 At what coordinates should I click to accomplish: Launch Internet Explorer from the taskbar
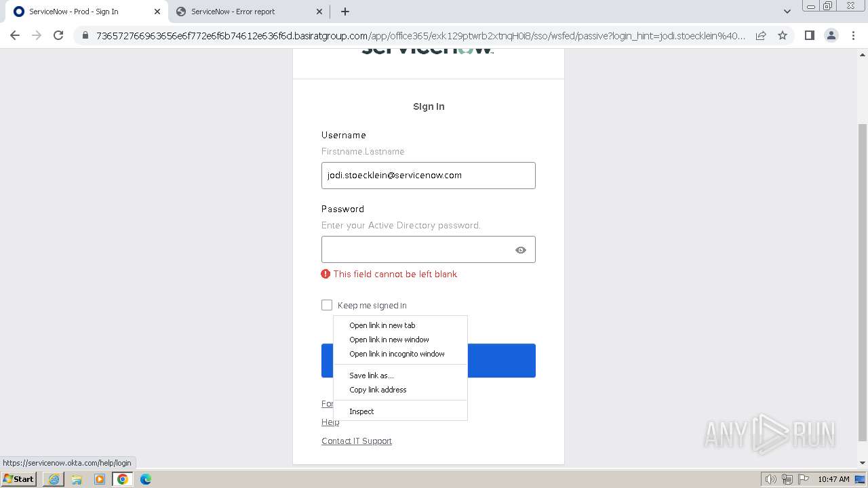pos(54,479)
